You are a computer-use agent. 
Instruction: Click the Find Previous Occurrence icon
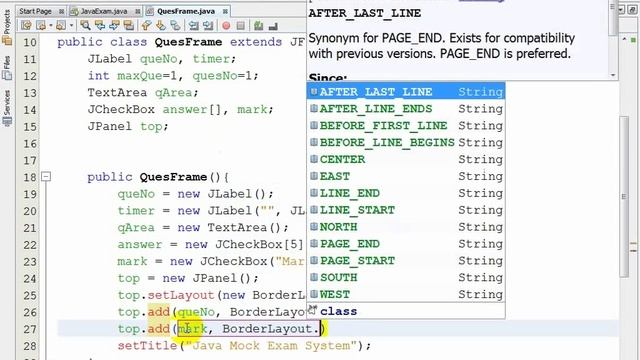coord(100,26)
